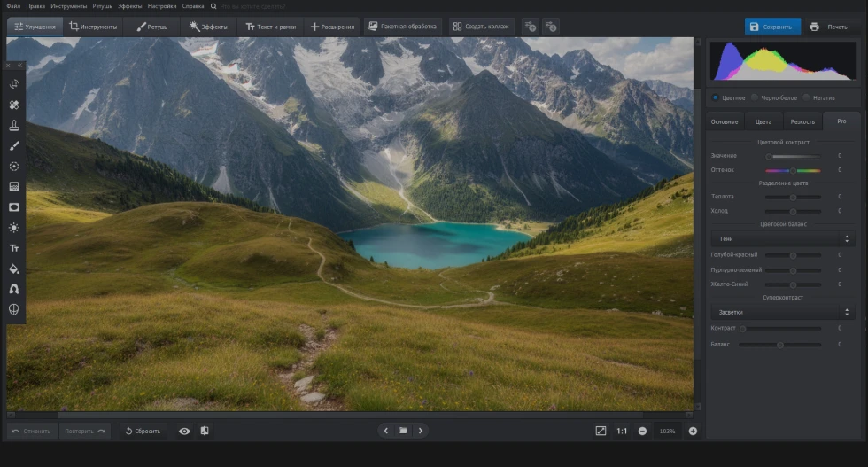Collapse left tool panel with double arrows
This screenshot has height=467, width=868.
19,66
